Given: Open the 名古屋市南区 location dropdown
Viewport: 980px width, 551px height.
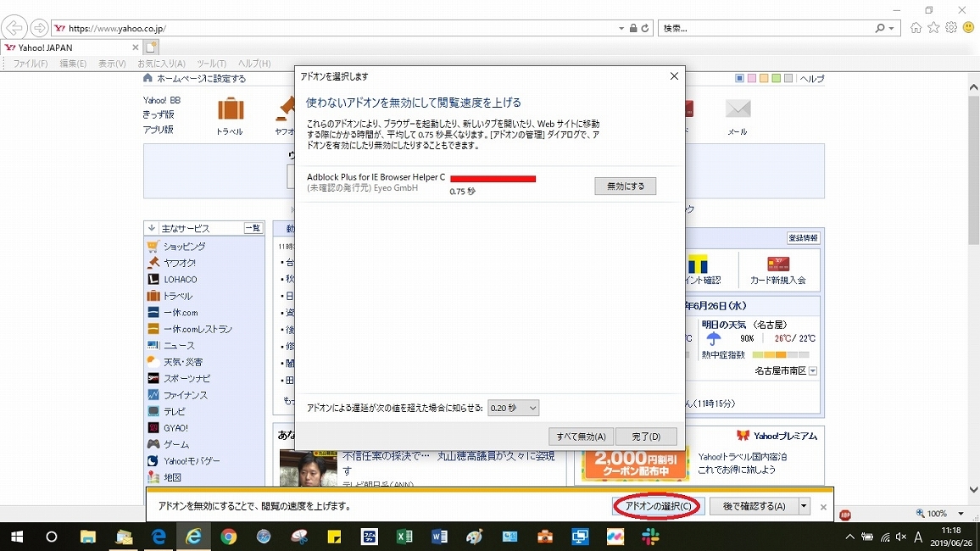Looking at the screenshot, I should point(813,371).
